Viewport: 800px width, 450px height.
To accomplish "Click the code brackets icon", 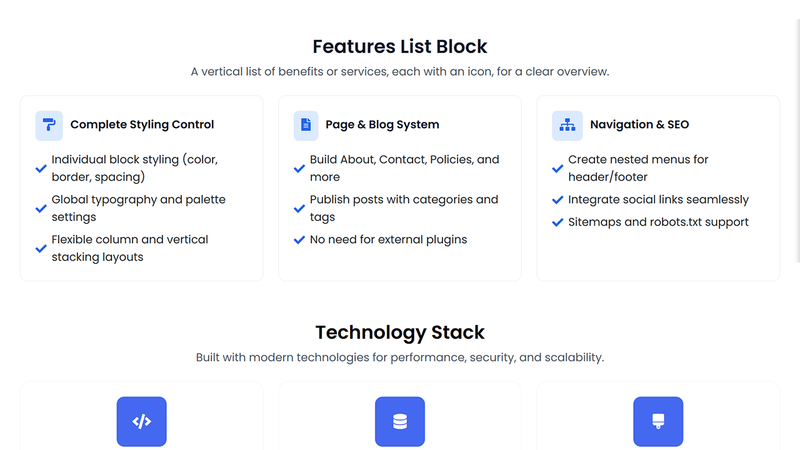I will pyautogui.click(x=141, y=422).
